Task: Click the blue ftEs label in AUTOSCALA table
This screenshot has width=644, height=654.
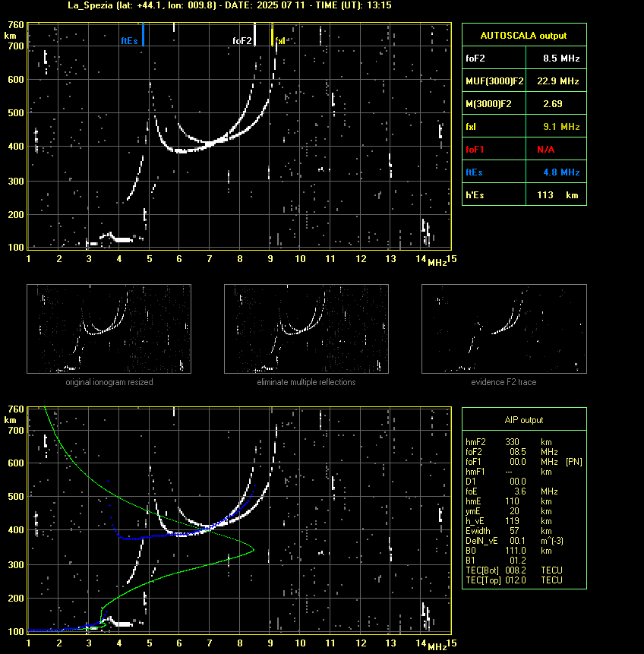Action: coord(474,172)
